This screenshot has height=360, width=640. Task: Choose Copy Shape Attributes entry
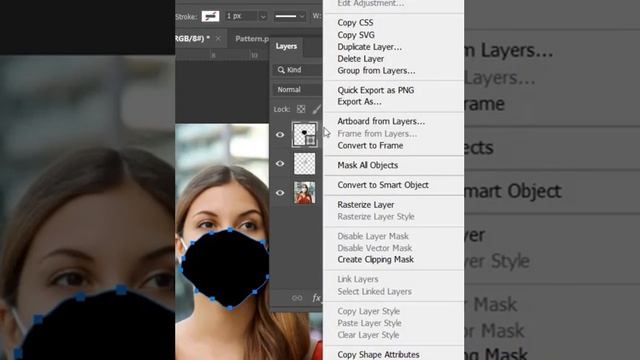click(378, 354)
